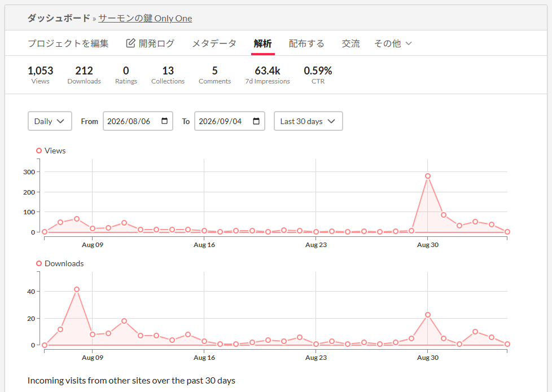Open the To date calendar picker icon
The image size is (552, 392).
pyautogui.click(x=256, y=121)
